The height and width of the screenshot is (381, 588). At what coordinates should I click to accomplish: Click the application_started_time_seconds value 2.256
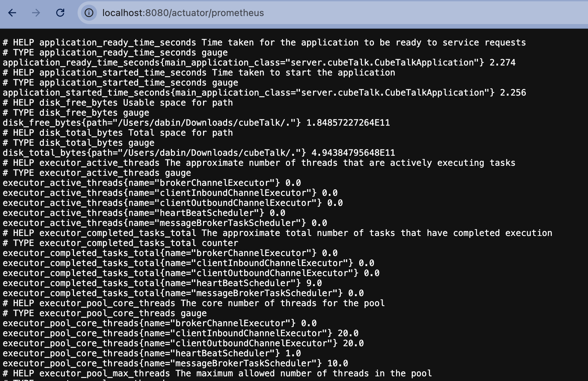[513, 93]
